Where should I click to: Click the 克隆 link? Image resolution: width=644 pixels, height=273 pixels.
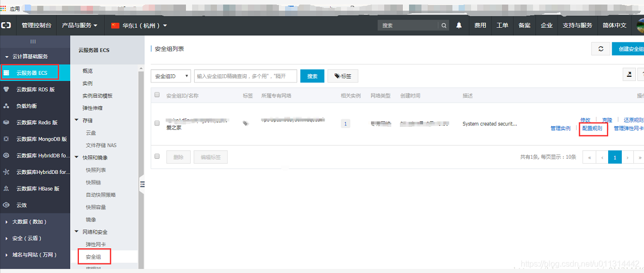pos(607,120)
